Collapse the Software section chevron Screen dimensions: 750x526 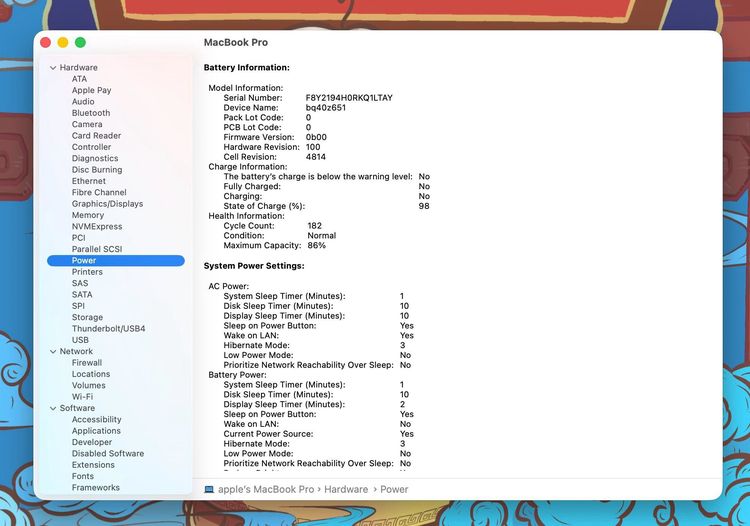coord(53,408)
